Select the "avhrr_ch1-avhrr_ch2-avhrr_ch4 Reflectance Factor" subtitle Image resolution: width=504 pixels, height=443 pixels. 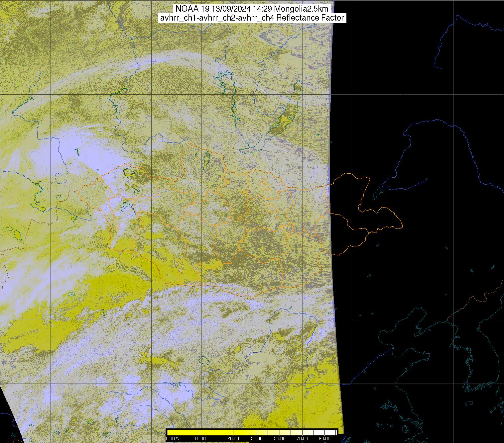point(252,18)
